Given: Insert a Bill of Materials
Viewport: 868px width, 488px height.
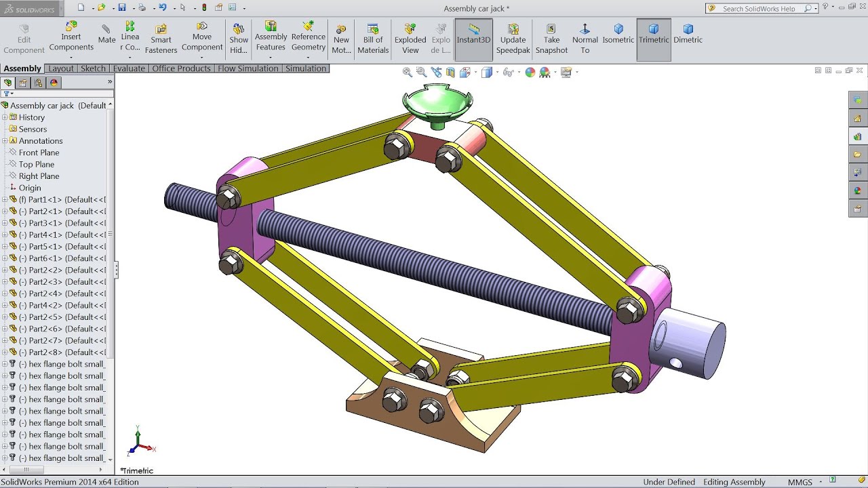Looking at the screenshot, I should point(373,39).
